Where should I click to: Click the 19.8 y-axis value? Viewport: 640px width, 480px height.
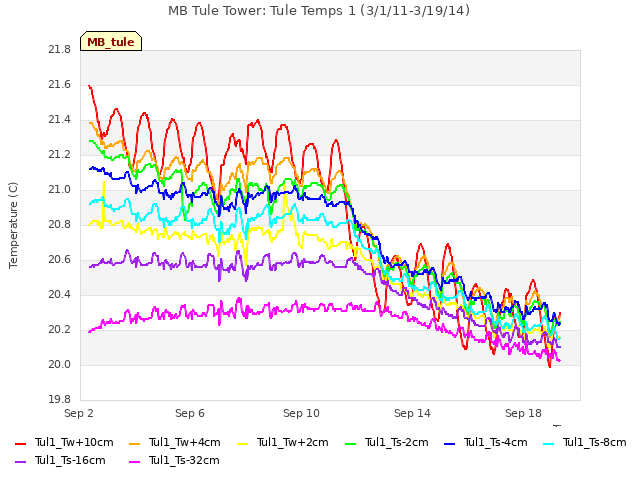(60, 400)
